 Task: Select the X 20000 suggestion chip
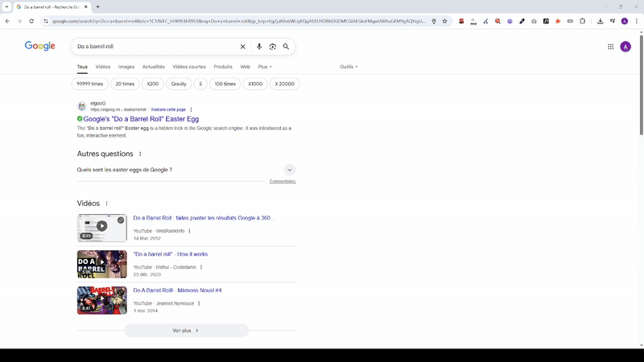tap(284, 84)
